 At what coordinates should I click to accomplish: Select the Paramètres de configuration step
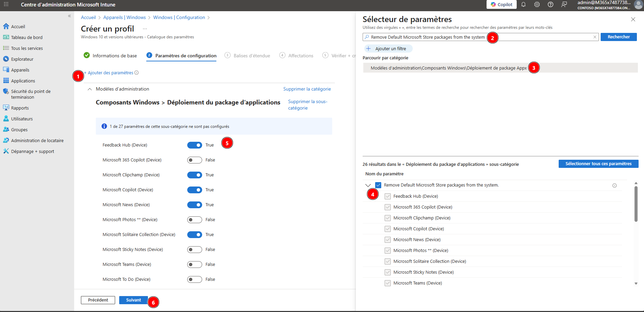(x=181, y=56)
